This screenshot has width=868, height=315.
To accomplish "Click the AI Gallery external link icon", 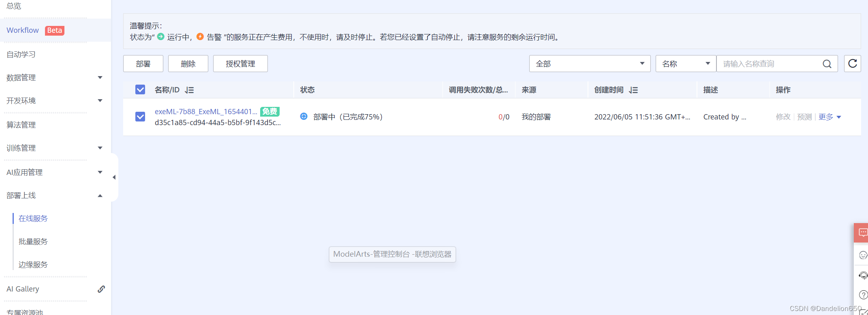I will (101, 289).
